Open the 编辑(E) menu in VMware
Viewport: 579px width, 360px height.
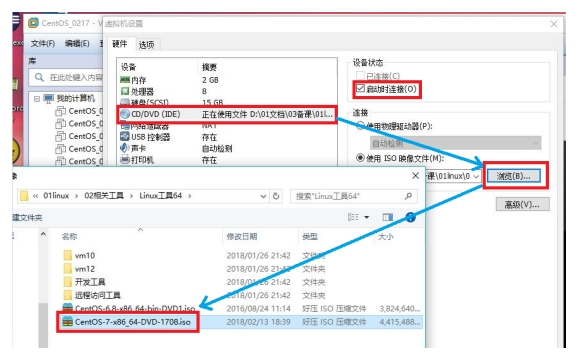click(77, 44)
